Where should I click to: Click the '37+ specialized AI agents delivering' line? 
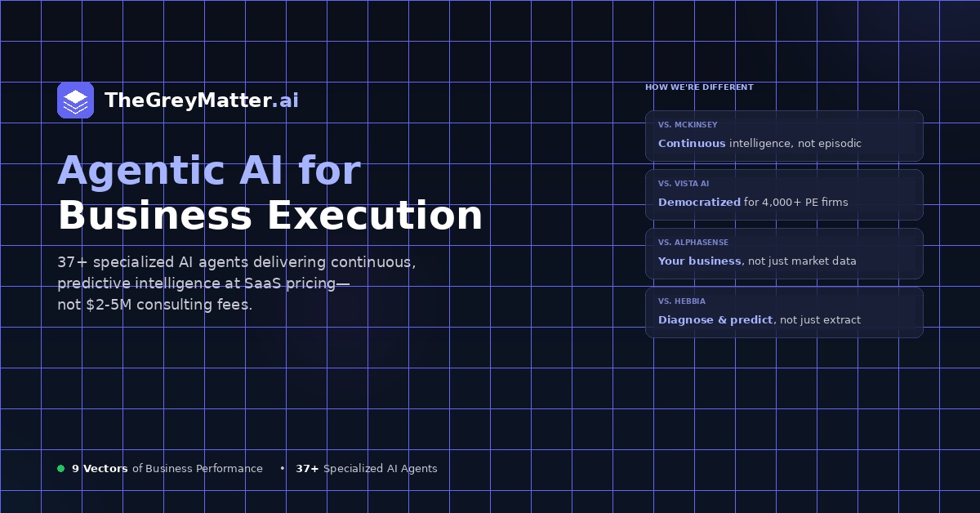236,263
